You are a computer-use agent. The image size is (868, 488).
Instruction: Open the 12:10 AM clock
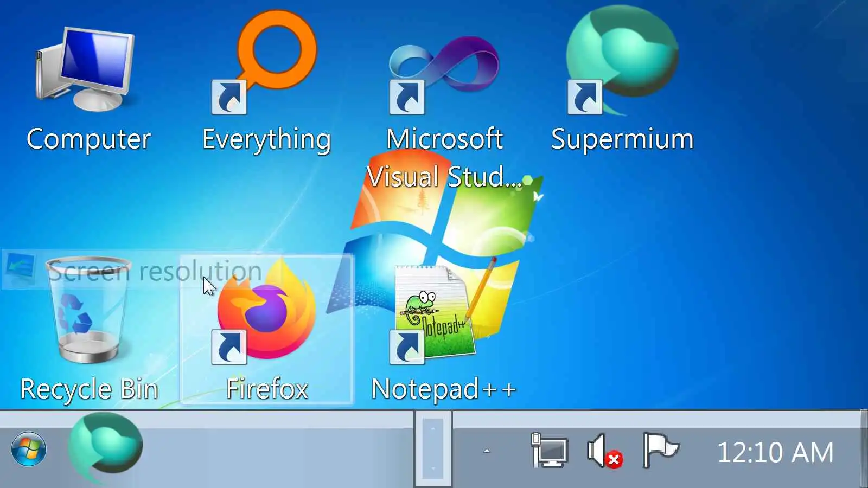point(775,452)
